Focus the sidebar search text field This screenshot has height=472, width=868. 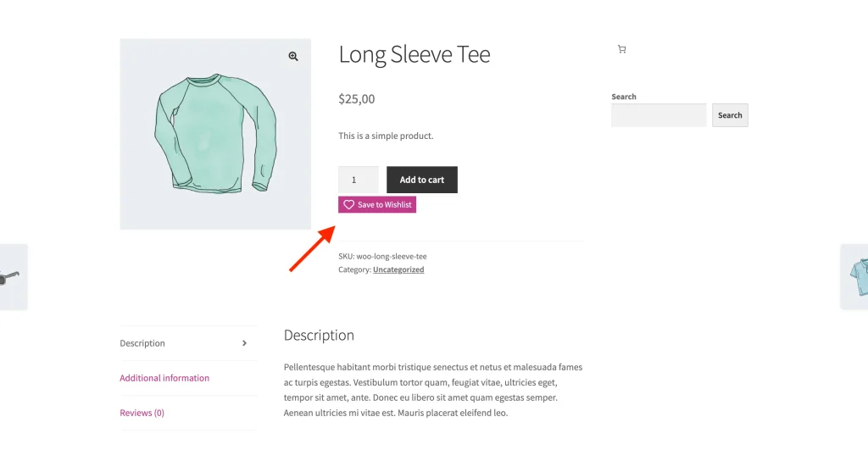pyautogui.click(x=659, y=115)
